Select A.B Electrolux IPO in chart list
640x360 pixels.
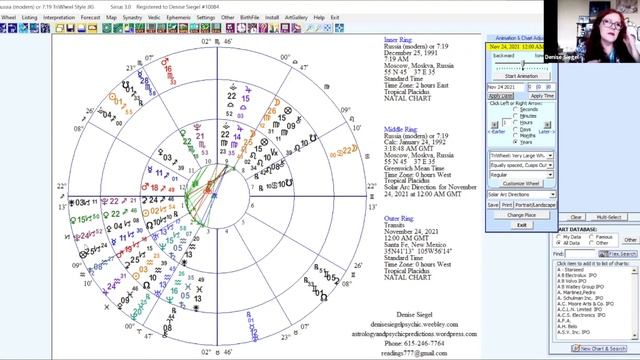(x=577, y=276)
